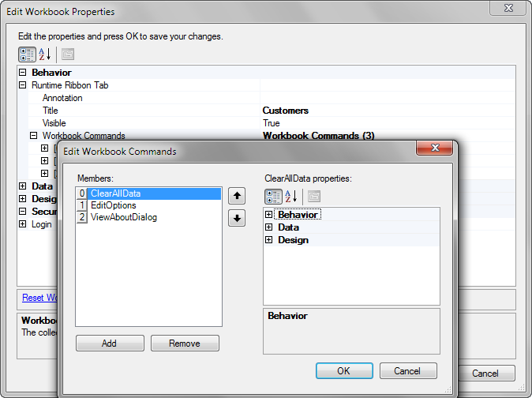532x398 pixels.
Task: Expand second command item under Workbook Commands
Action: [x=44, y=160]
